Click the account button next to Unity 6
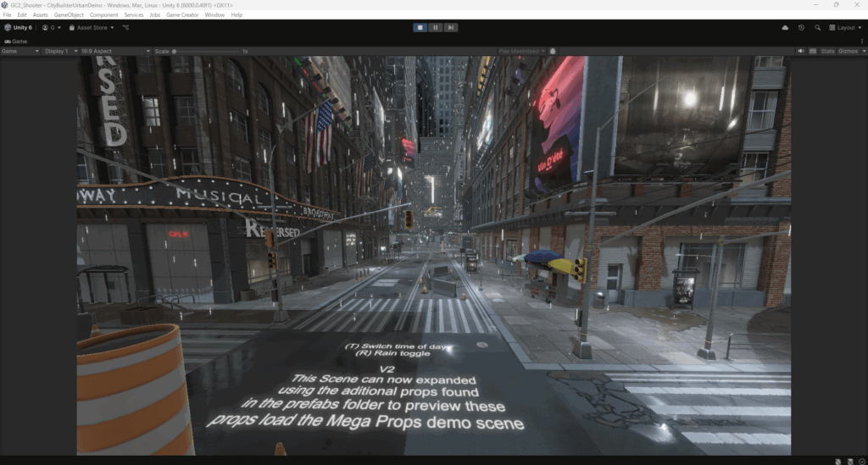The image size is (868, 465). pyautogui.click(x=52, y=27)
